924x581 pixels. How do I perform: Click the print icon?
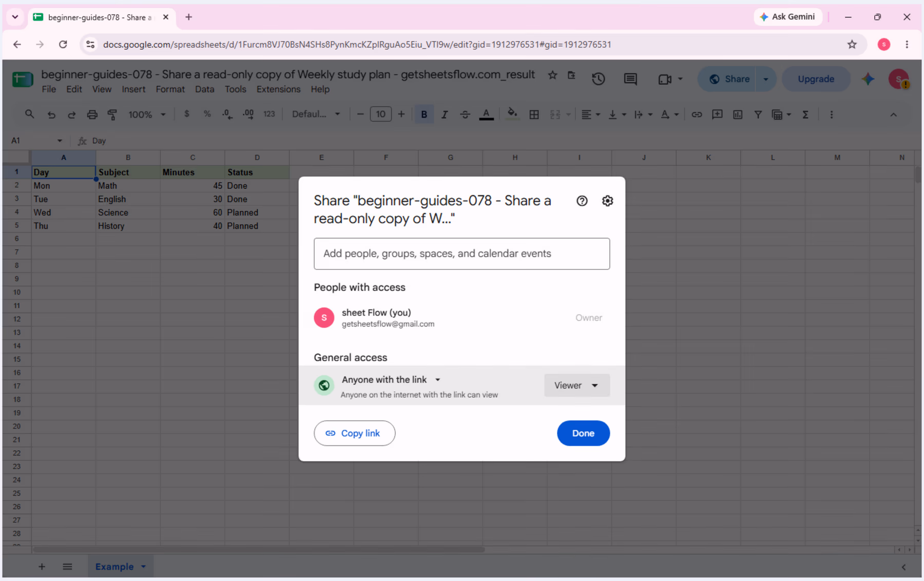click(x=92, y=114)
